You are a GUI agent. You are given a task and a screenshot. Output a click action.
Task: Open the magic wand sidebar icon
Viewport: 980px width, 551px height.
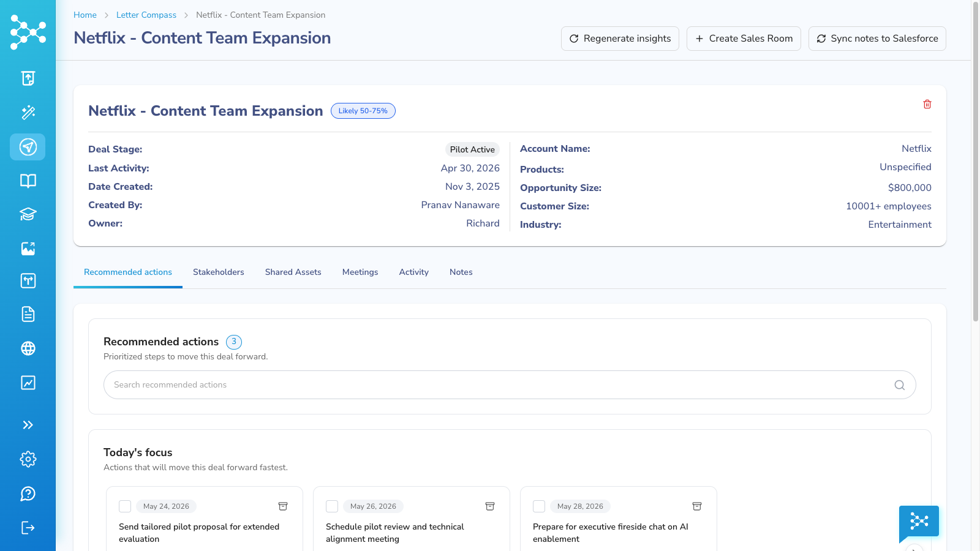pos(28,113)
